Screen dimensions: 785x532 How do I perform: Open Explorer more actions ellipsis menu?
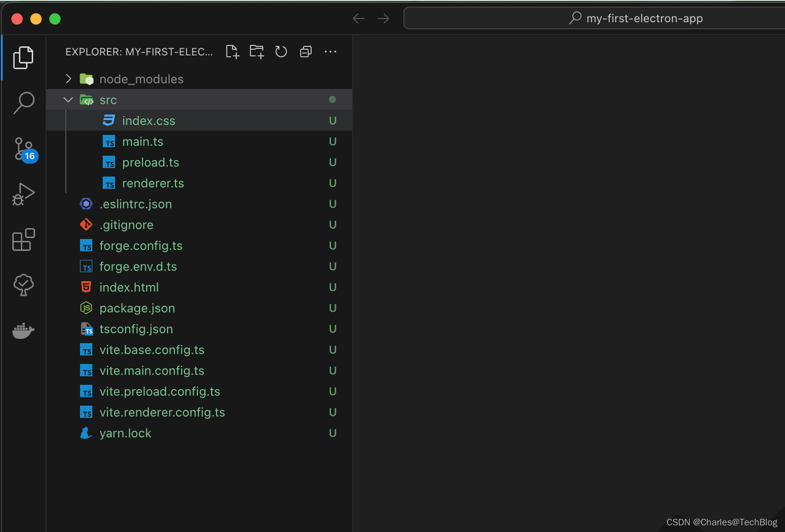click(x=330, y=52)
